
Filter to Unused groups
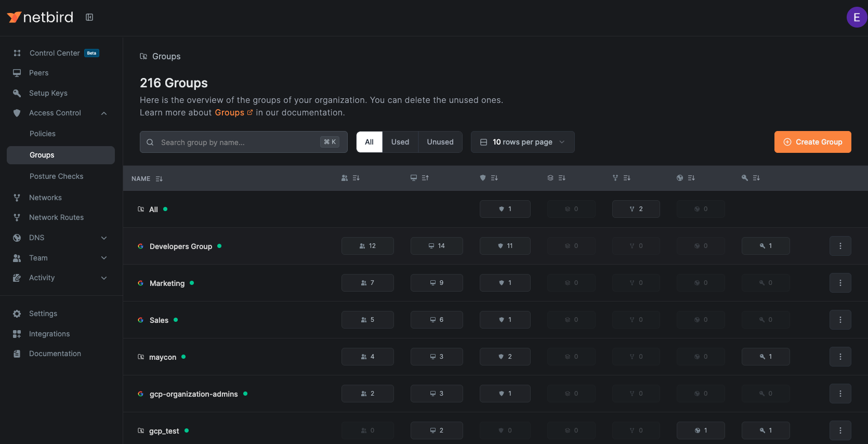[x=440, y=142]
